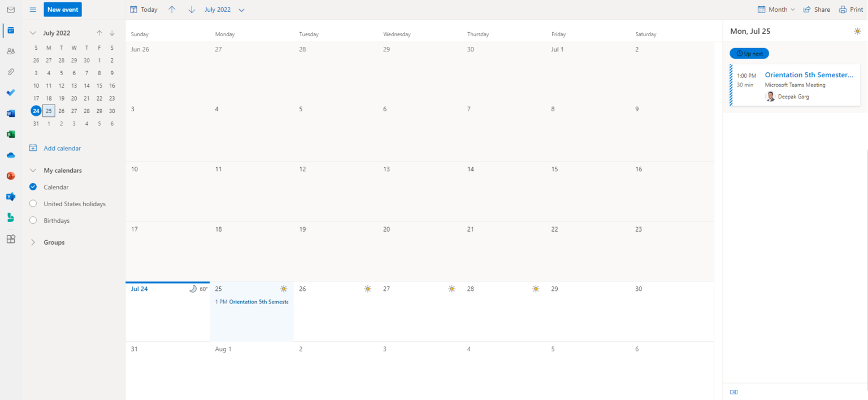Launch Word from the app rail

click(11, 114)
